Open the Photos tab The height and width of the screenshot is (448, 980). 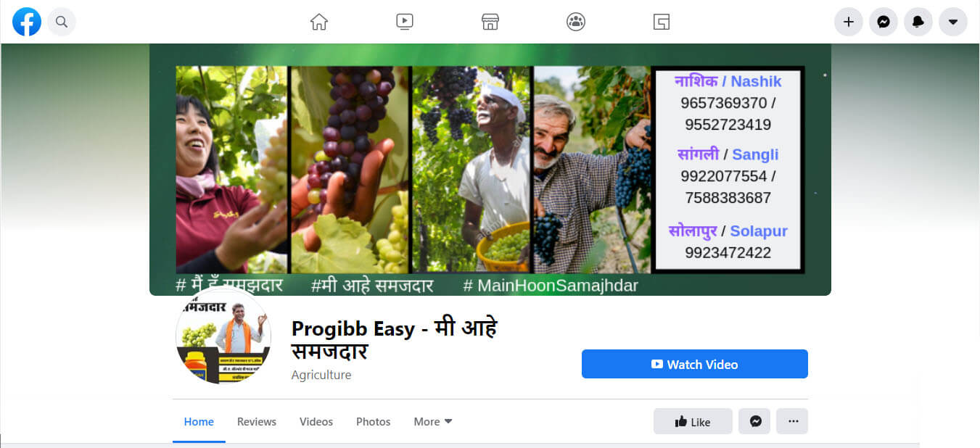tap(374, 421)
